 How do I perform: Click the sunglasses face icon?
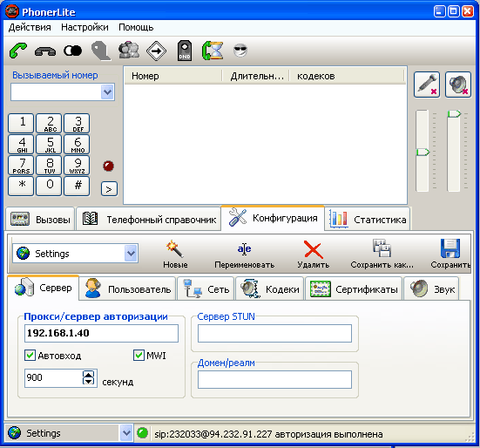tap(240, 51)
